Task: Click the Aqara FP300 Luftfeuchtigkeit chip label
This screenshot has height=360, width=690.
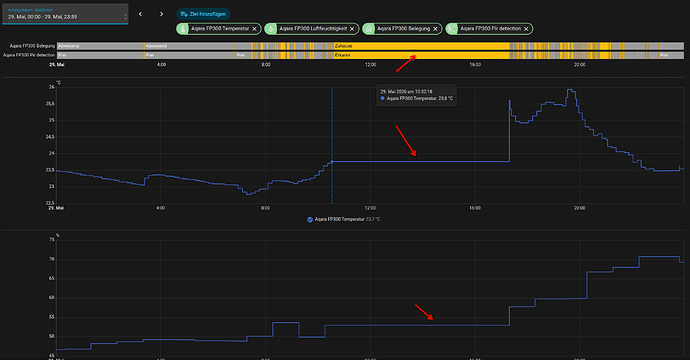Action: click(x=313, y=29)
